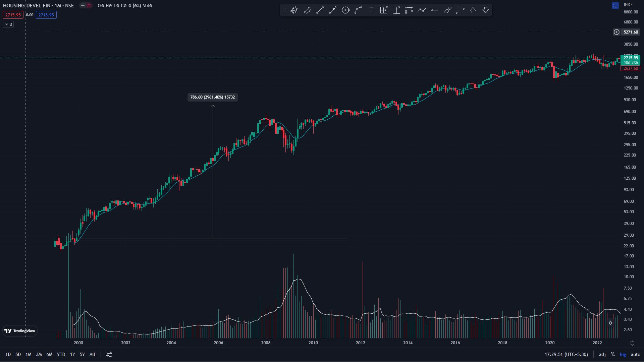Click the Vol legend text
The height and width of the screenshot is (362, 644).
pyautogui.click(x=148, y=6)
